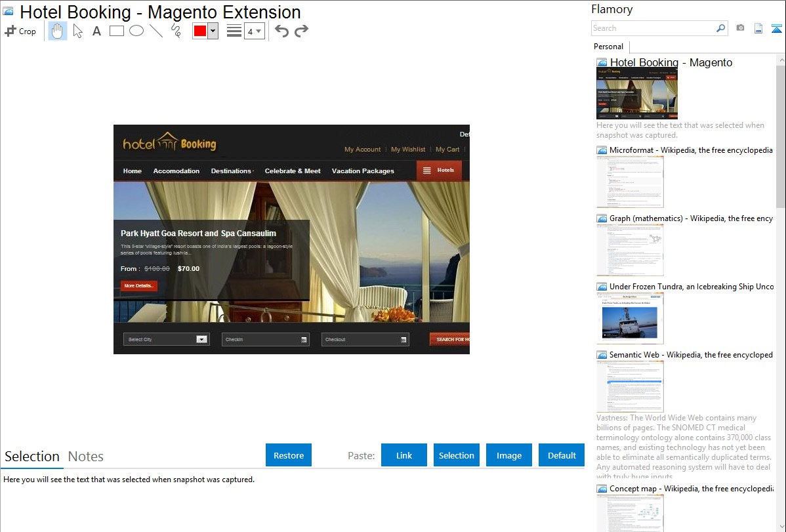Paste as Selection button

456,455
